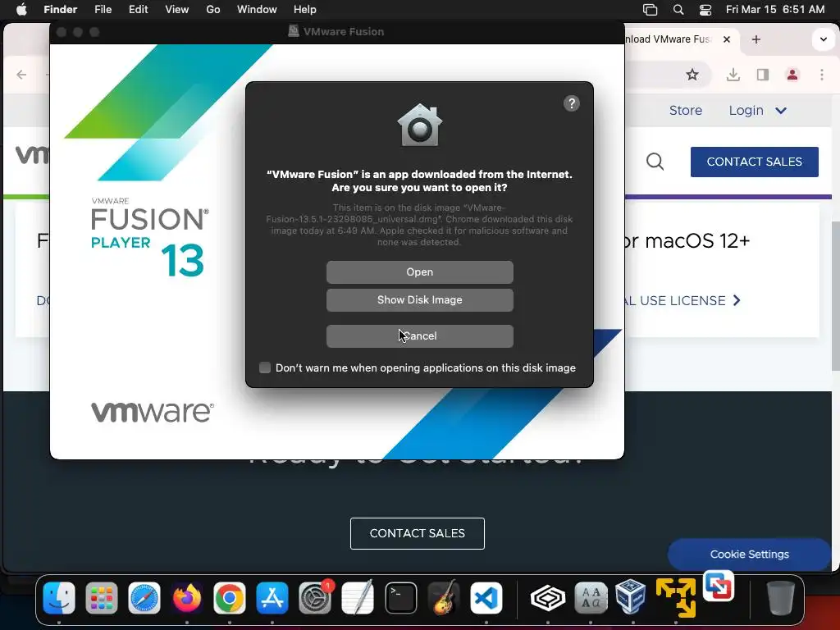The height and width of the screenshot is (630, 840).
Task: Open the Apple menu
Action: tap(21, 10)
